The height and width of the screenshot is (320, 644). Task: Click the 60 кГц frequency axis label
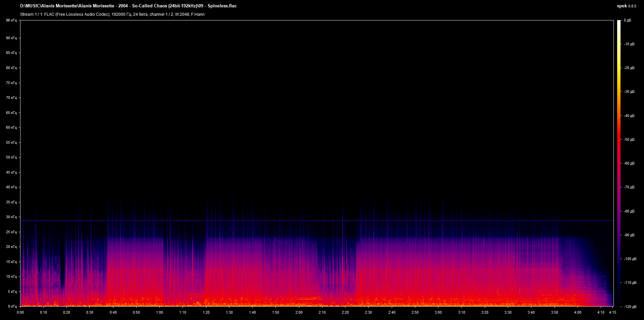pos(11,127)
